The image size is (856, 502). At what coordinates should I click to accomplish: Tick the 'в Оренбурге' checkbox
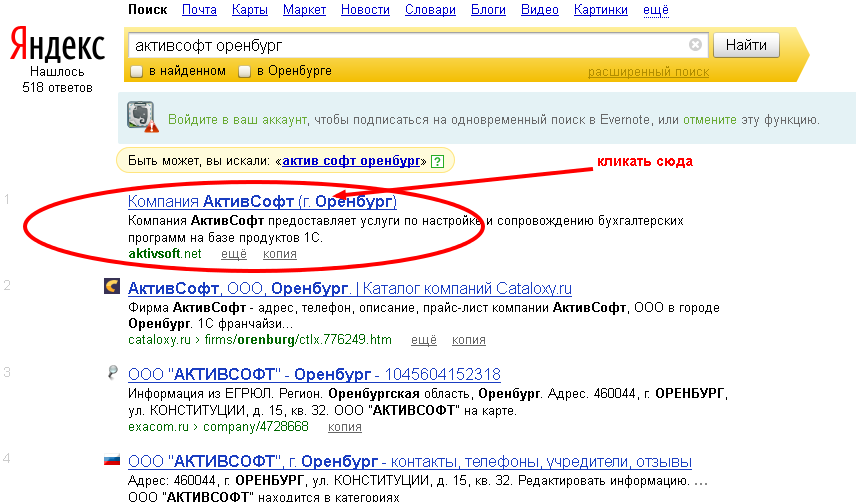[245, 71]
